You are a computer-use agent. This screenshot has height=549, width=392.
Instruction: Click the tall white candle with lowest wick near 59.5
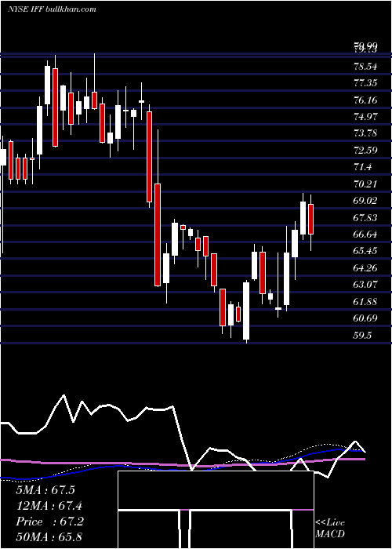click(x=246, y=311)
